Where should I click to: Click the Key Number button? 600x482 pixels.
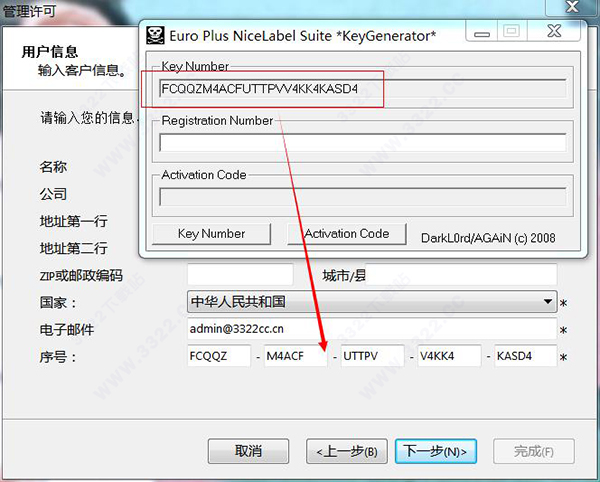211,234
